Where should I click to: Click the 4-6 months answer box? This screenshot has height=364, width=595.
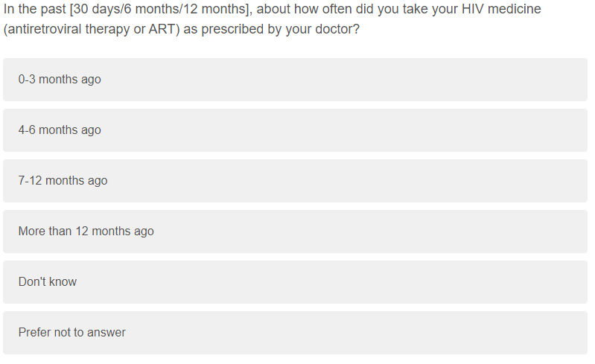pyautogui.click(x=295, y=130)
